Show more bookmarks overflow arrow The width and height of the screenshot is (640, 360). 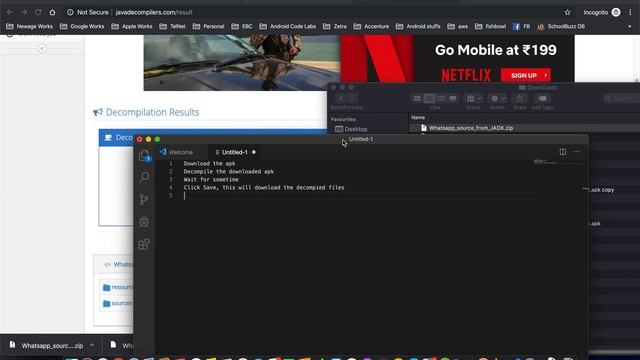pyautogui.click(x=630, y=26)
